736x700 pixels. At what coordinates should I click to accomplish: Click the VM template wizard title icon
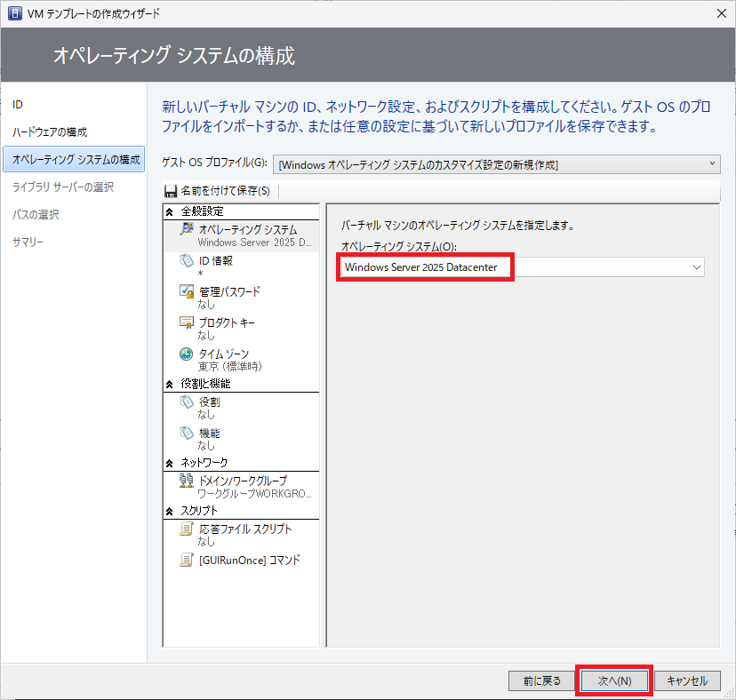pos(15,13)
